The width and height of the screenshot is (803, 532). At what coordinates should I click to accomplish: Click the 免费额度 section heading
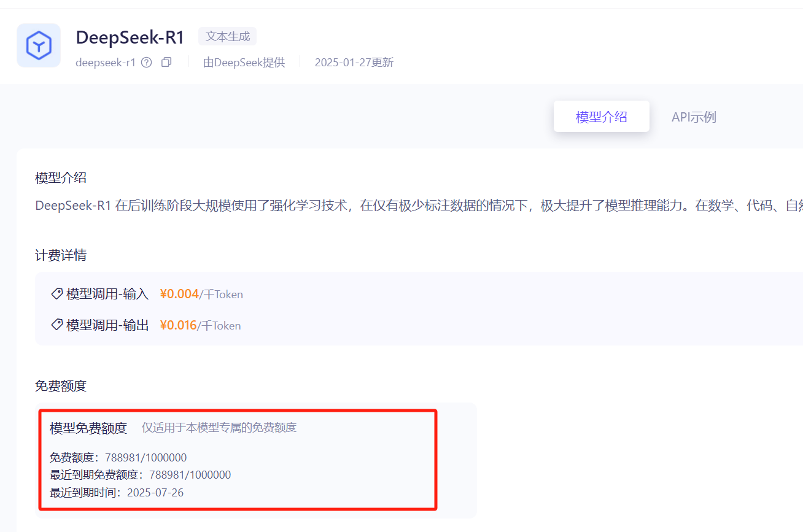coord(61,386)
